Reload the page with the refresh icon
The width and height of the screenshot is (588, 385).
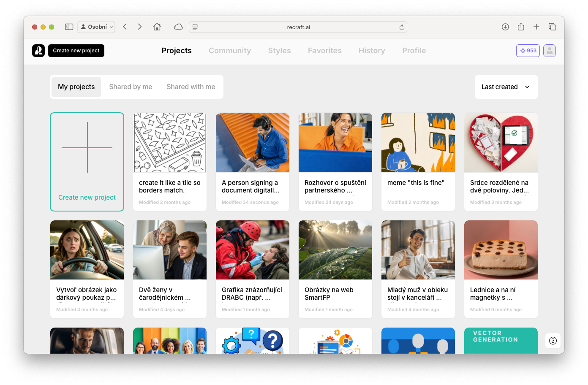(402, 27)
